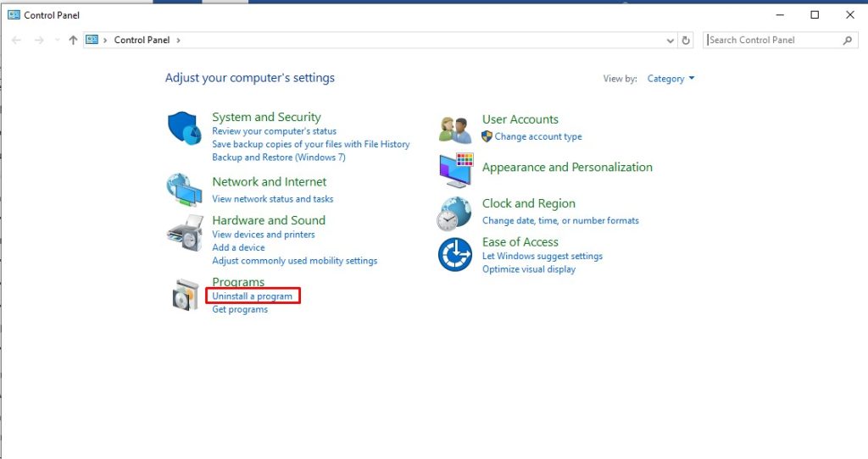Maximize the Control Panel window
This screenshot has height=459, width=868.
tap(815, 15)
